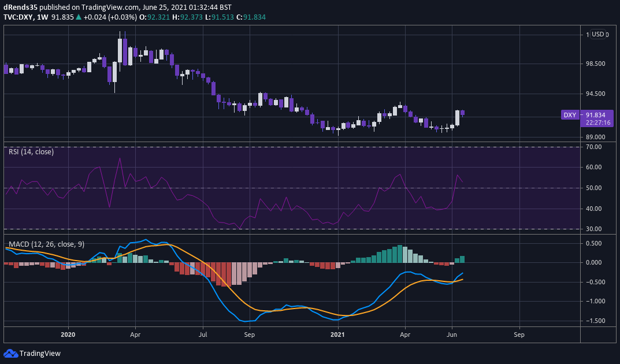Viewport: 620px width, 364px height.
Task: Click the Jun label on time axis
Action: [x=452, y=335]
